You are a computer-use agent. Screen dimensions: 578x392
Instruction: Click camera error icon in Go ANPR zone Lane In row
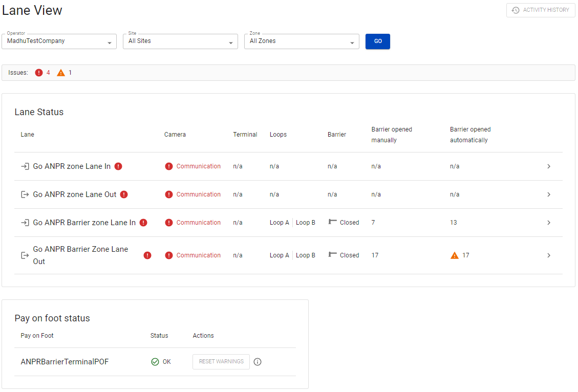pyautogui.click(x=169, y=166)
